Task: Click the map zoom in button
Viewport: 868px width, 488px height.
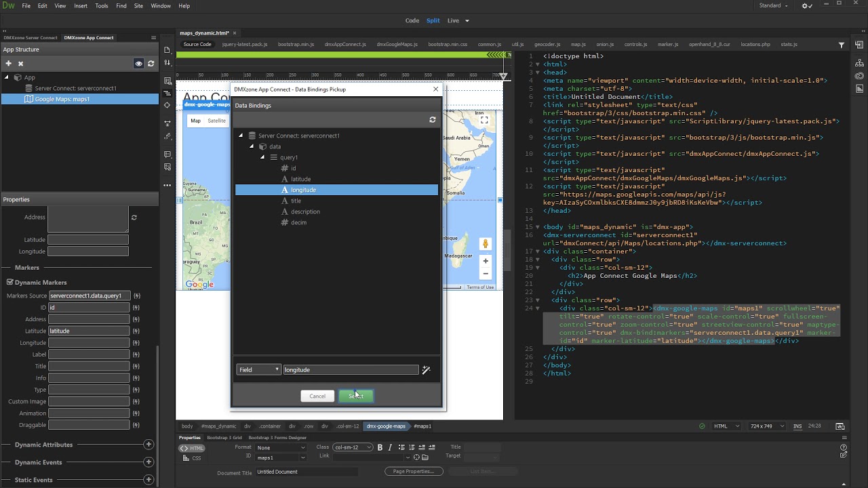Action: click(485, 261)
